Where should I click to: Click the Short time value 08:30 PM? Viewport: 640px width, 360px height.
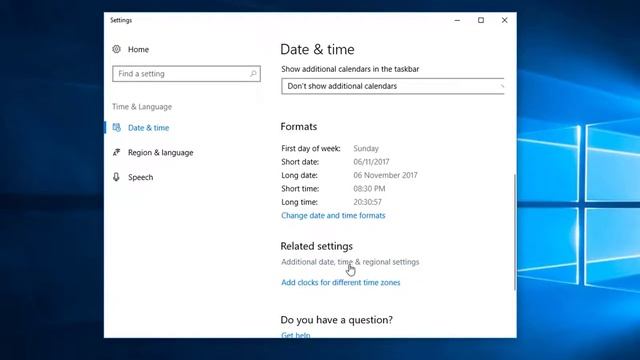point(369,189)
